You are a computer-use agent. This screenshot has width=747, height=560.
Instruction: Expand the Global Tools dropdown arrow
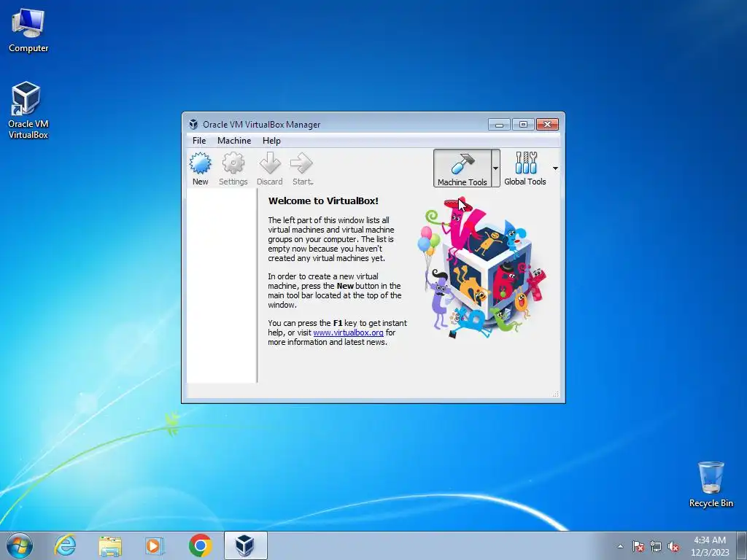pyautogui.click(x=555, y=168)
